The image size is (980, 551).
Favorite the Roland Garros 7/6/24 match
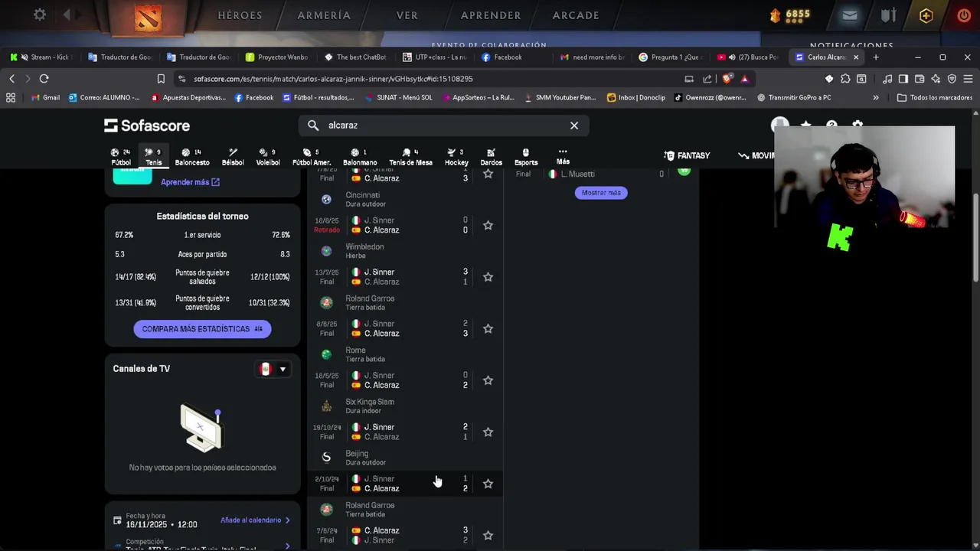(488, 536)
